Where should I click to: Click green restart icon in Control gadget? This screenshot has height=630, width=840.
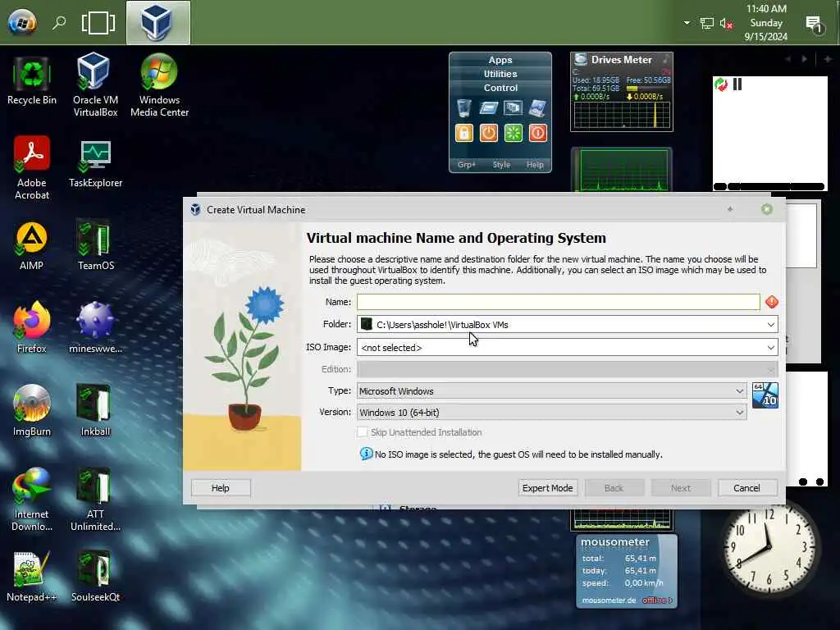point(514,133)
